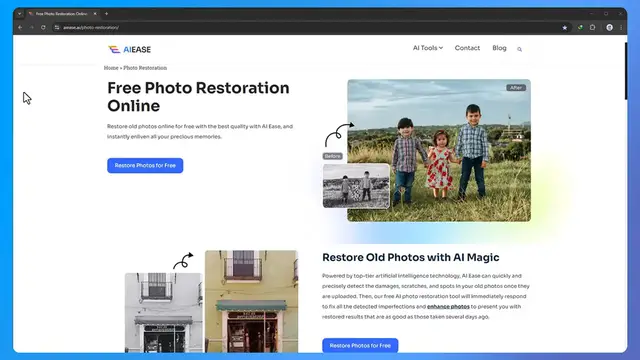Open the extensions puzzle icon
Image resolution: width=640 pixels, height=360 pixels.
coord(592,27)
